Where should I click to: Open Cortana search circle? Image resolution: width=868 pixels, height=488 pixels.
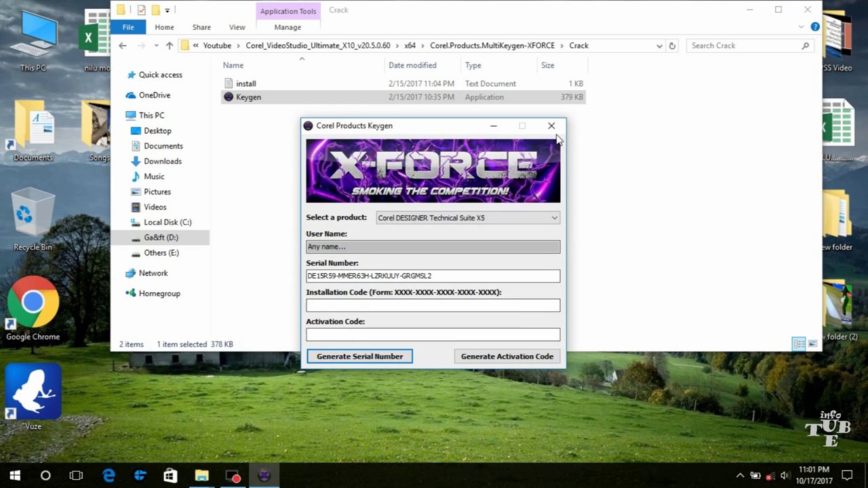tap(45, 476)
